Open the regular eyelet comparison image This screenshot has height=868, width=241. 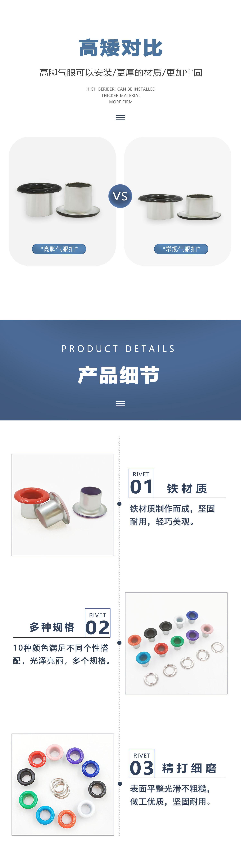(178, 201)
